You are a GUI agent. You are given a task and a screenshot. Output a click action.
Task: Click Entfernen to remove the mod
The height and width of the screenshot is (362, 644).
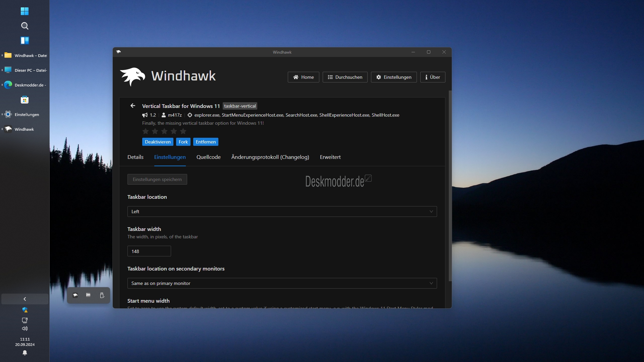(206, 142)
